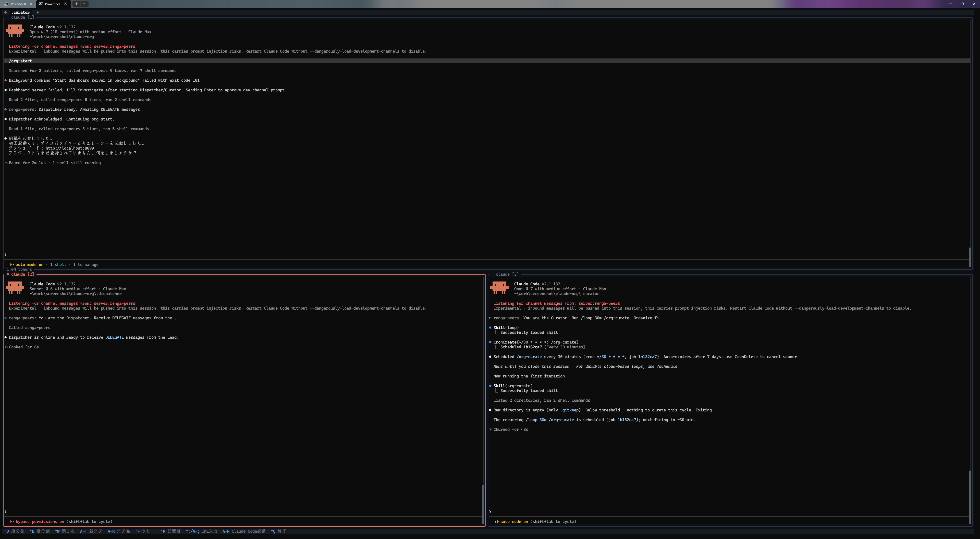Click 'Dispatcher ready. Awaiting DELEGATE messages.' line

click(x=90, y=109)
